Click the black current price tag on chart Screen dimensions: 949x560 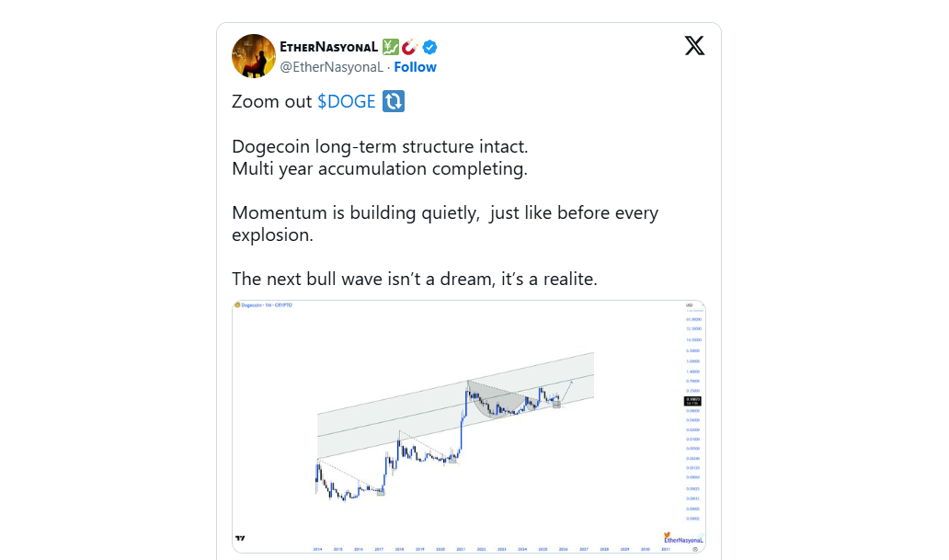693,400
